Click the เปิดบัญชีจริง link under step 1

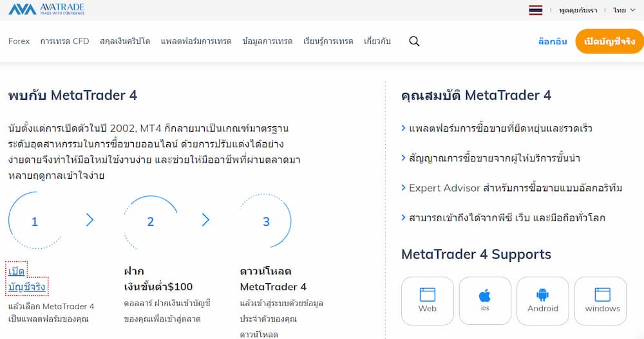pyautogui.click(x=26, y=279)
